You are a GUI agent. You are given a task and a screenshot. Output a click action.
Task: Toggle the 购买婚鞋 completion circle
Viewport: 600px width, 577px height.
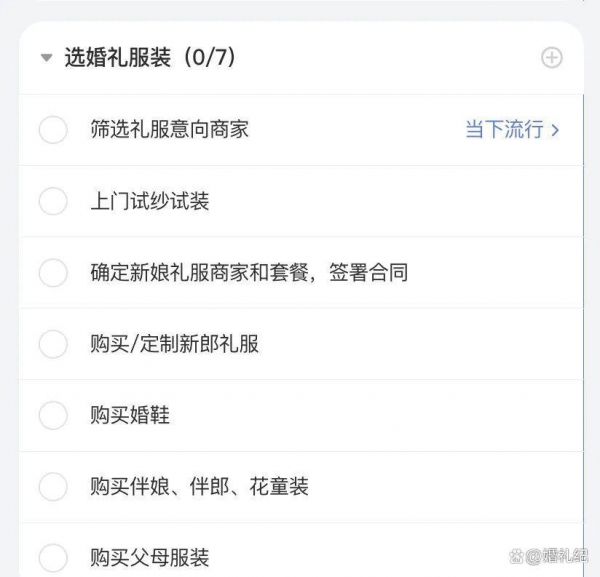click(53, 415)
